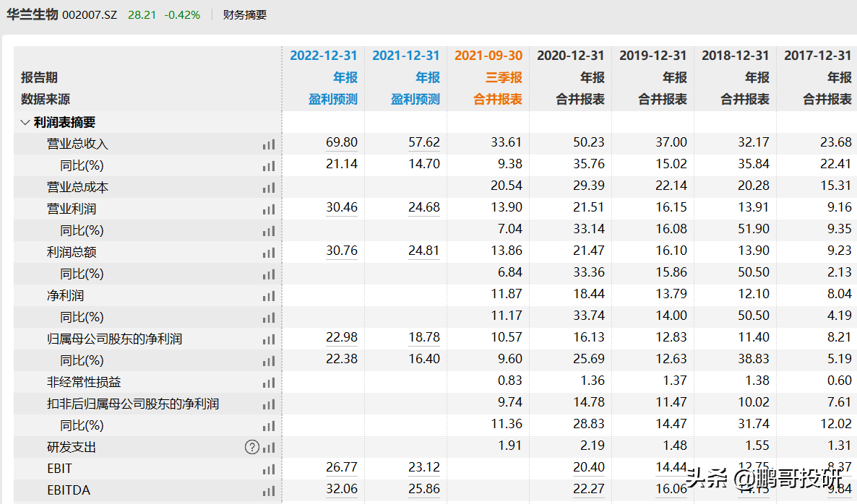Screen dimensions: 857x504
Task: Click forecast value 22.98 net profit
Action: coord(342,337)
